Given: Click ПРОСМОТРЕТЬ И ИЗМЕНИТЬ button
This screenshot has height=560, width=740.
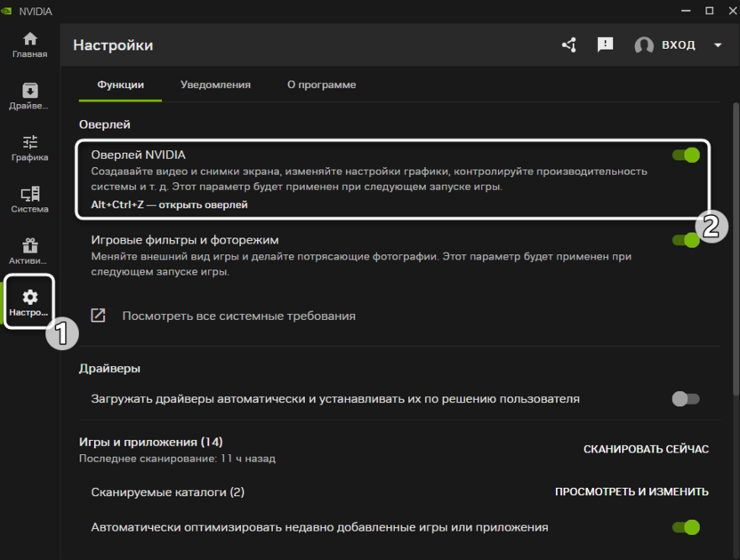Looking at the screenshot, I should point(631,492).
